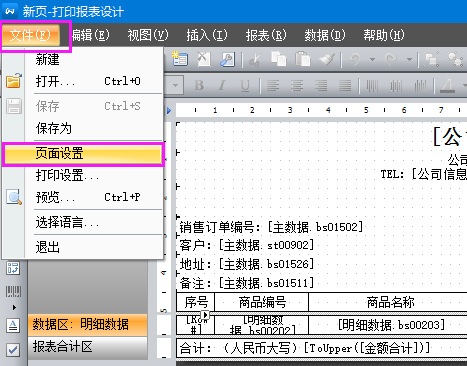Select the Cut scissors icon

[x=255, y=60]
